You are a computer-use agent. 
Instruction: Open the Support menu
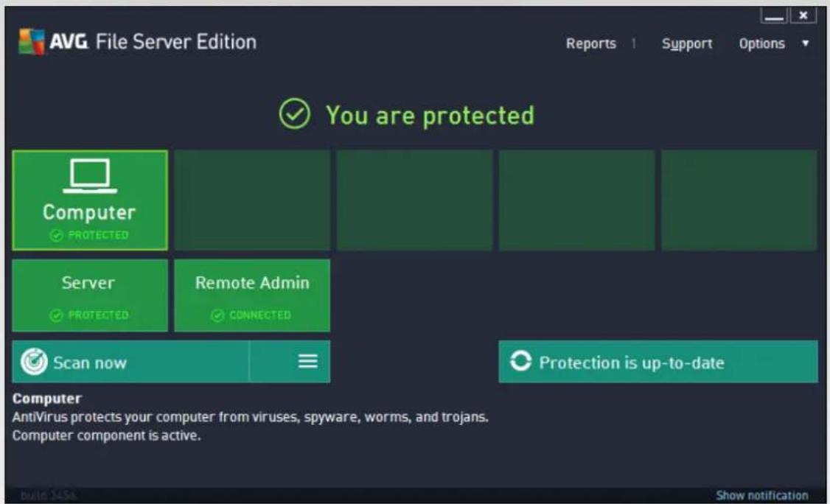(686, 43)
